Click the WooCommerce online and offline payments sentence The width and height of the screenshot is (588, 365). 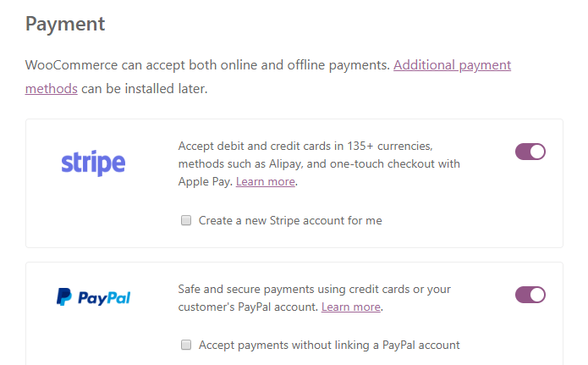pos(207,65)
